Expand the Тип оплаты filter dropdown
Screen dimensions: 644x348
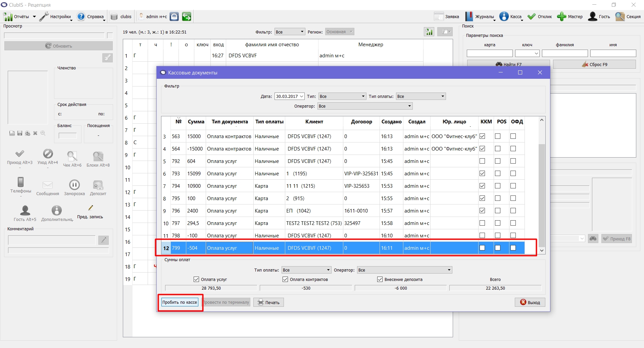[421, 96]
